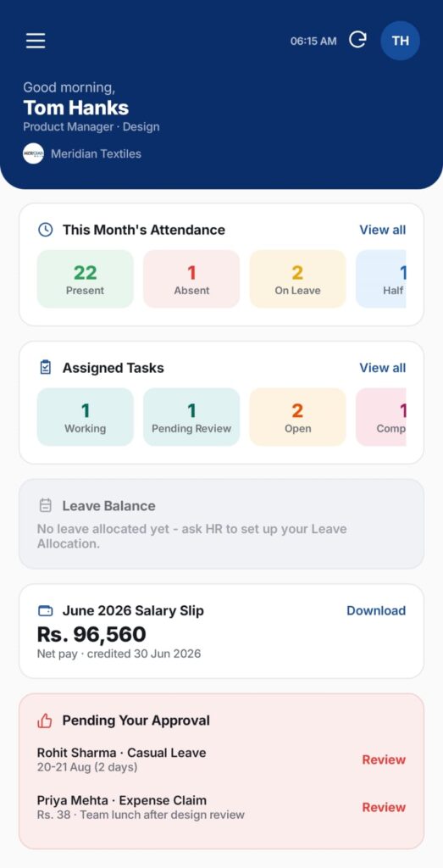Open the TH profile avatar

click(401, 41)
